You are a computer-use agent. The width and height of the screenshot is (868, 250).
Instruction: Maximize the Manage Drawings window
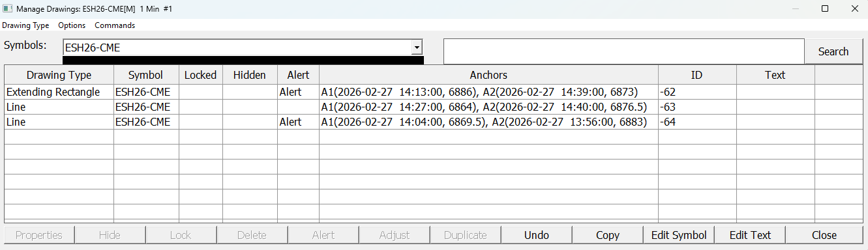tap(825, 9)
